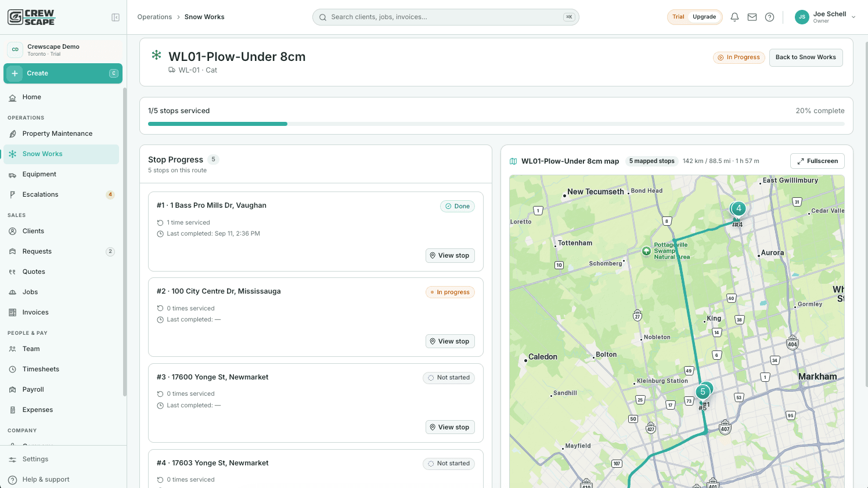Screen dimensions: 868x488
Task: Open Snow Works section
Action: click(x=61, y=154)
